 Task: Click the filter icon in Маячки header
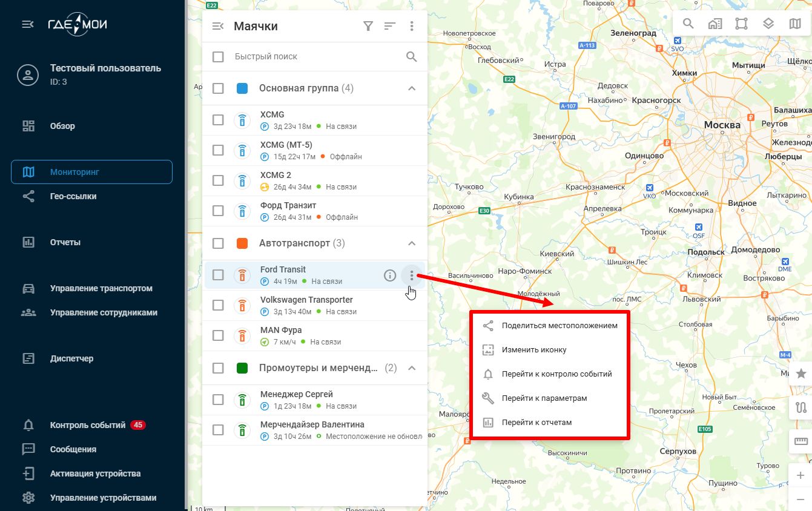368,26
